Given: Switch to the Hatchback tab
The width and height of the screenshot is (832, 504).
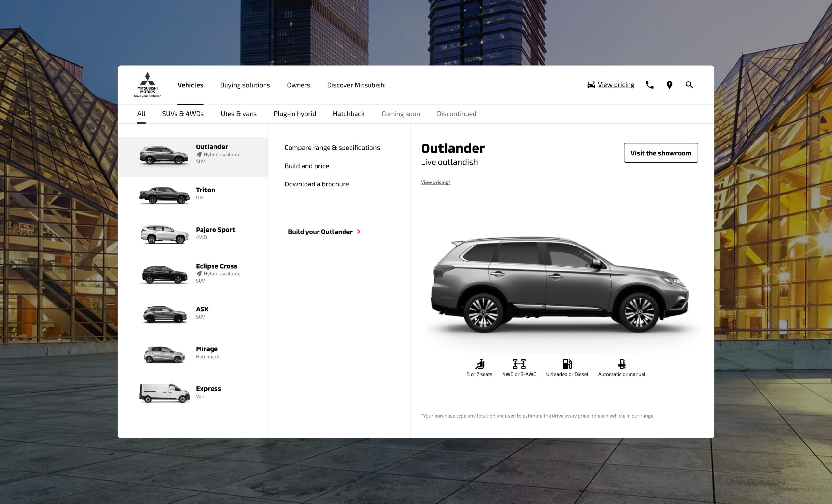Looking at the screenshot, I should (349, 114).
